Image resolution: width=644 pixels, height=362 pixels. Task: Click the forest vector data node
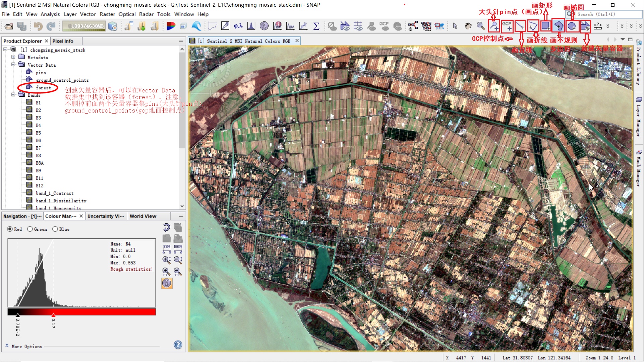(43, 88)
